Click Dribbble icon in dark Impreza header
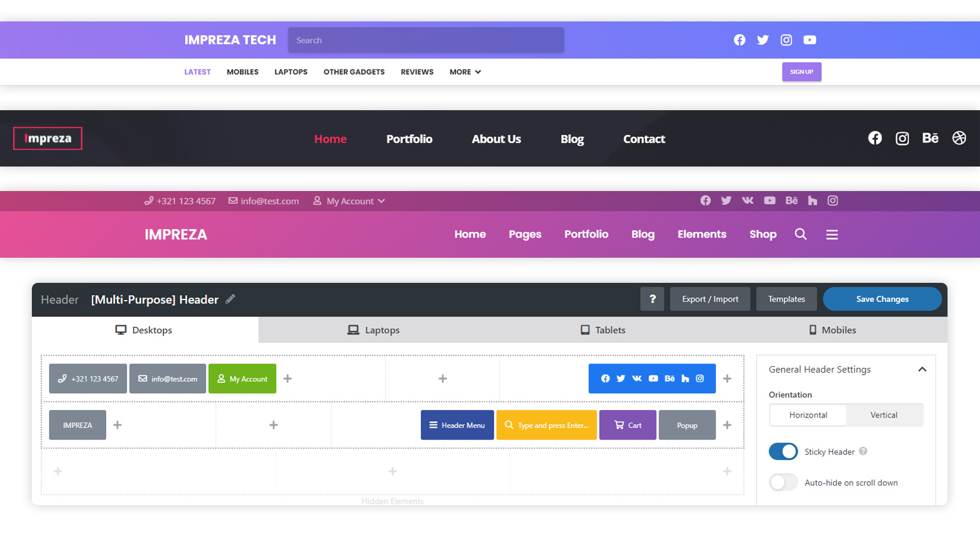 (x=959, y=138)
